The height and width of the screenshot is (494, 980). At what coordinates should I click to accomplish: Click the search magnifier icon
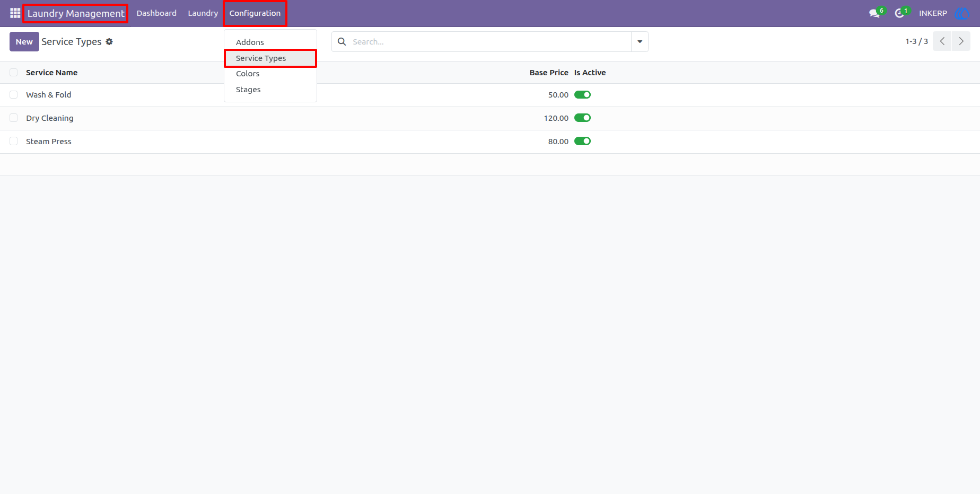coord(342,41)
